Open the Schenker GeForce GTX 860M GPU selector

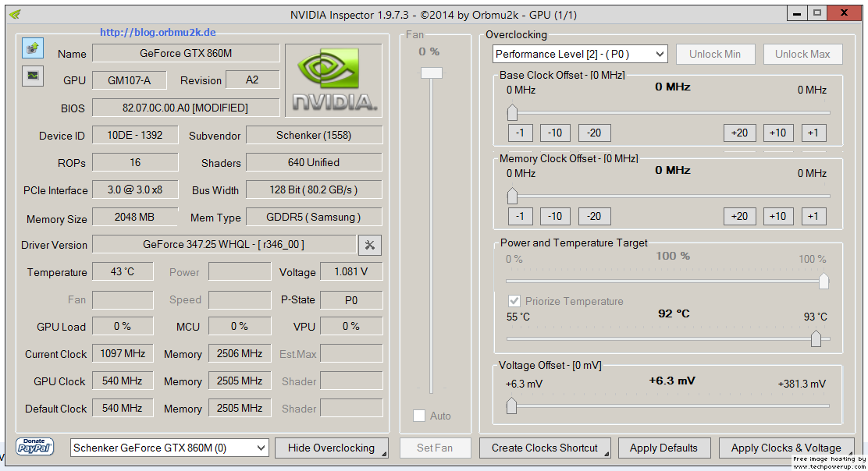coord(169,448)
